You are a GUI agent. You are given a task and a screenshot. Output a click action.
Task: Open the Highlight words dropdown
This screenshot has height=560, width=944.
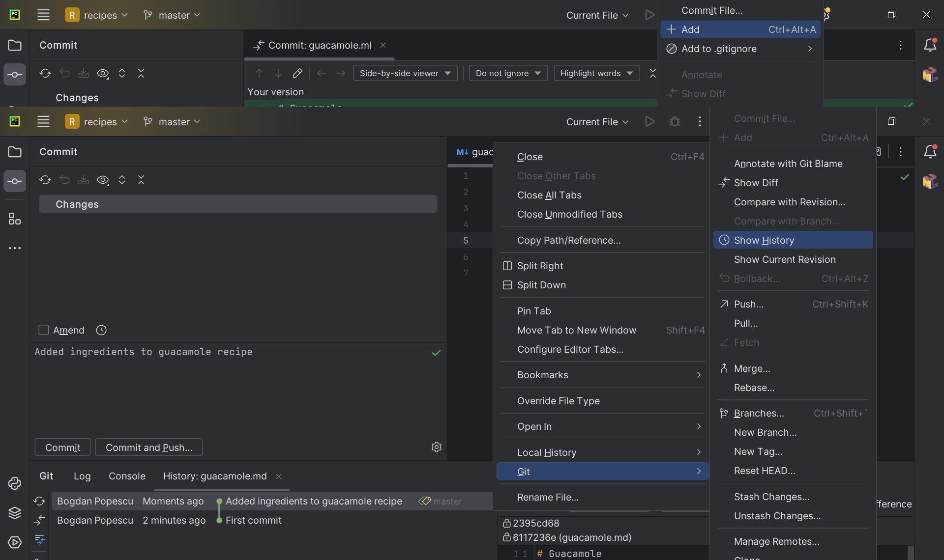coord(596,73)
